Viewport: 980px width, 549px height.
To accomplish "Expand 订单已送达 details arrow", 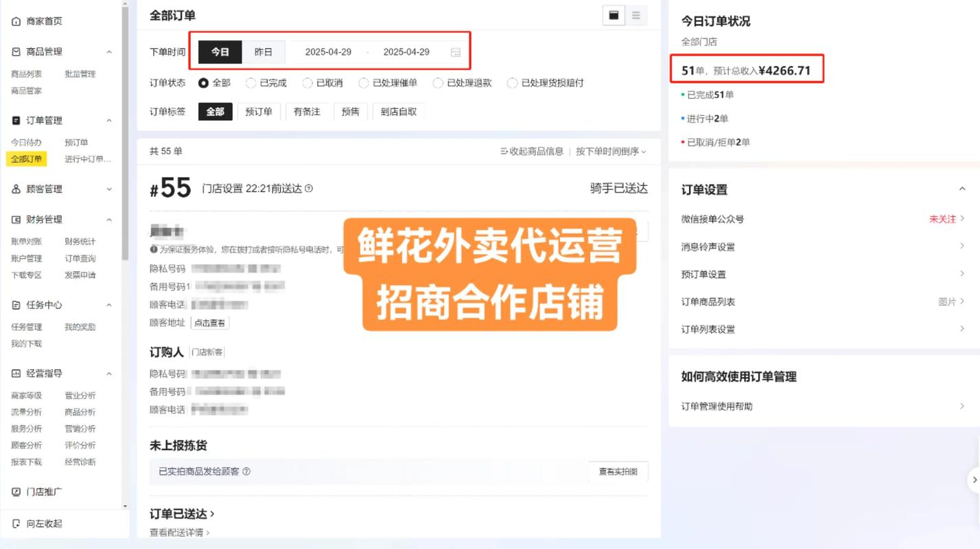I will pos(213,513).
